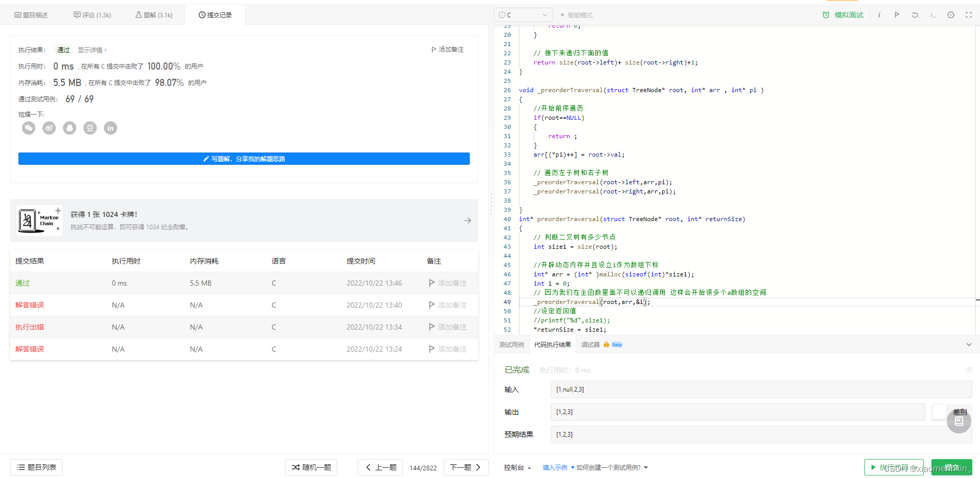Click 144/2822 problem counter
This screenshot has height=478, width=980.
click(423, 468)
